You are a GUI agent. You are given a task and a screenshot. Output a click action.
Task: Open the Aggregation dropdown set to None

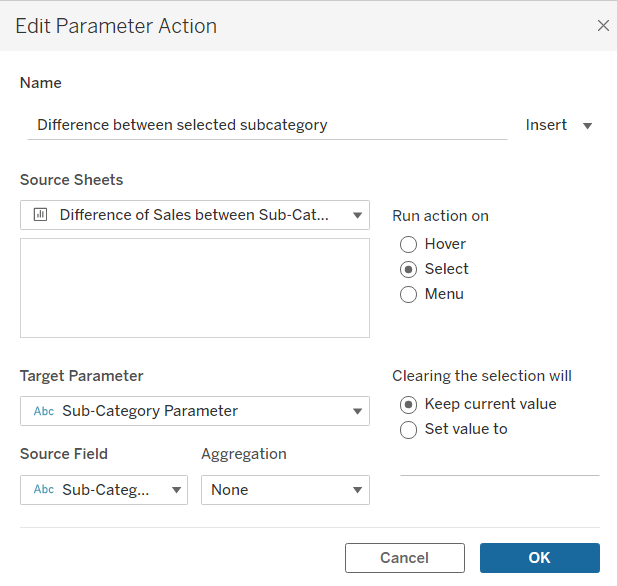[285, 490]
